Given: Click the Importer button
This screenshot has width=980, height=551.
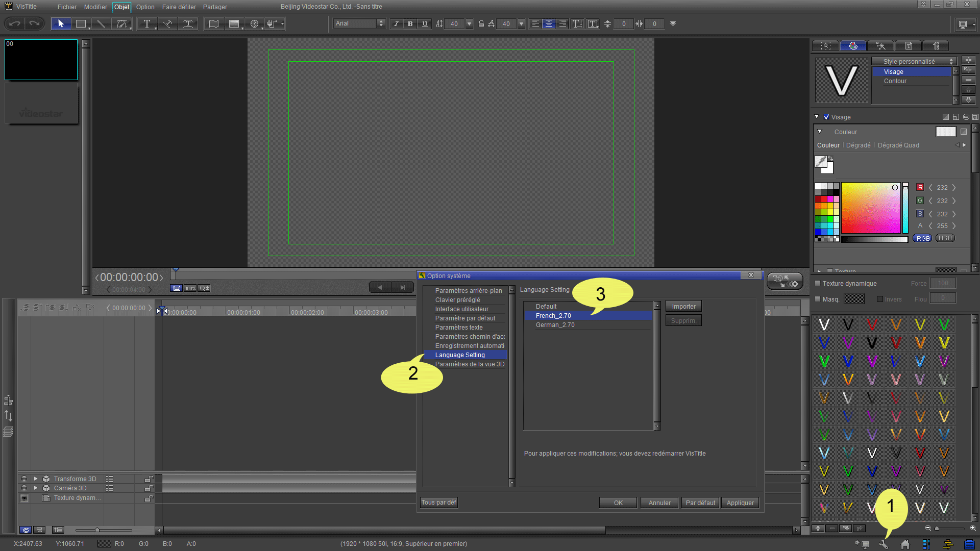Looking at the screenshot, I should coord(683,306).
